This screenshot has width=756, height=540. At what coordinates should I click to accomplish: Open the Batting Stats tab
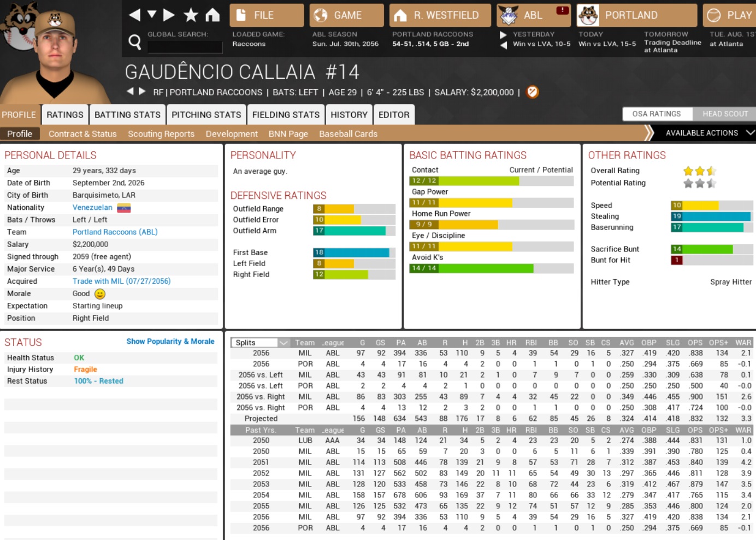point(127,115)
